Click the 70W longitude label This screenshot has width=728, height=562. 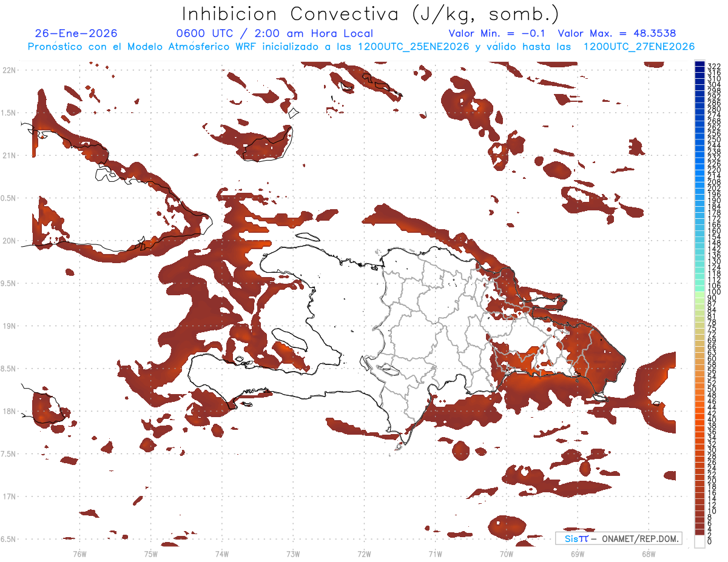pyautogui.click(x=506, y=554)
